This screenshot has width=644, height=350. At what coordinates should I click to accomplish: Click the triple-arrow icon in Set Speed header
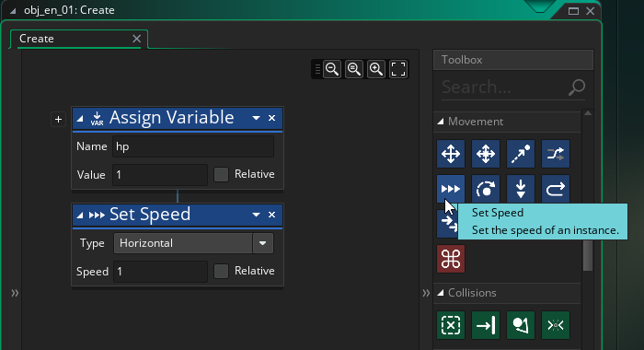(x=97, y=215)
